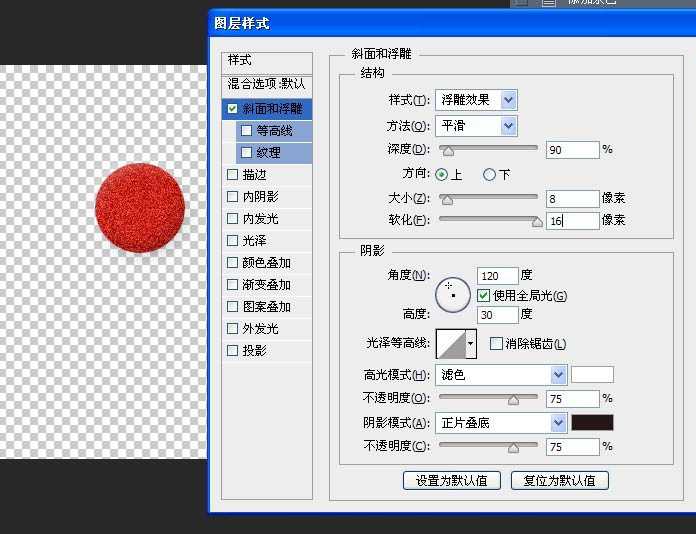The height and width of the screenshot is (534, 696).
Task: Enable the 内阴影 checkbox
Action: (232, 197)
